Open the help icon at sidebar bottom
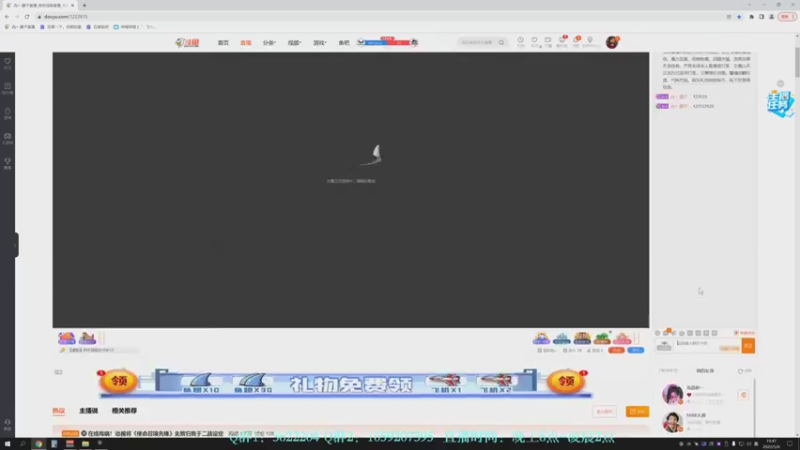The height and width of the screenshot is (450, 800). [7, 424]
